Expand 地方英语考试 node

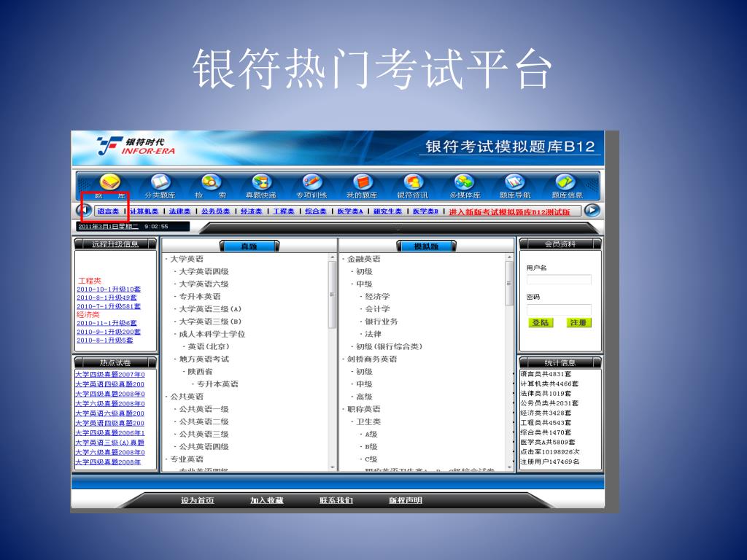pyautogui.click(x=204, y=359)
